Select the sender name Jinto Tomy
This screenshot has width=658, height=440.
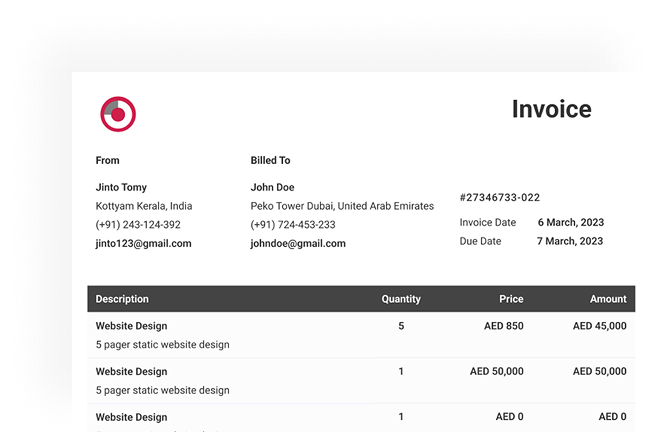pyautogui.click(x=121, y=187)
